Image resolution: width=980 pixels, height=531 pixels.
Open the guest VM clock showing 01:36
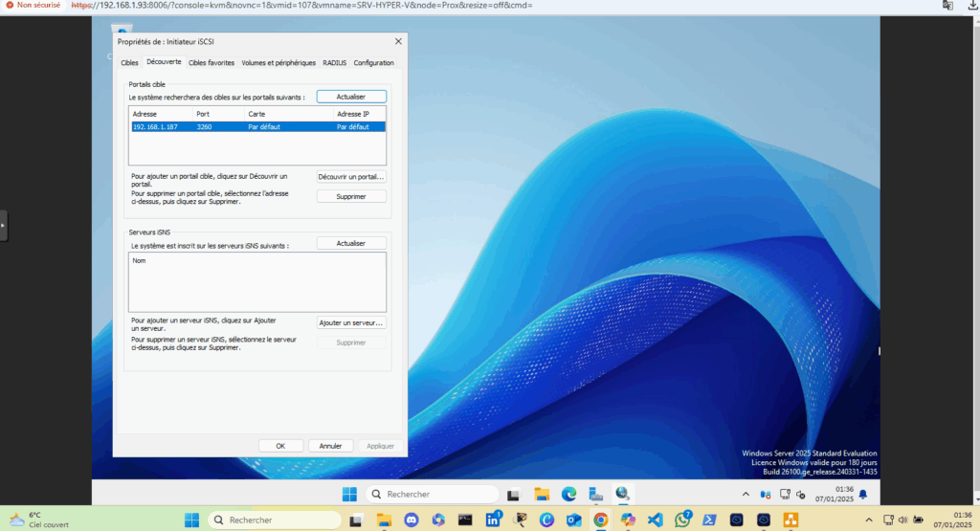835,494
